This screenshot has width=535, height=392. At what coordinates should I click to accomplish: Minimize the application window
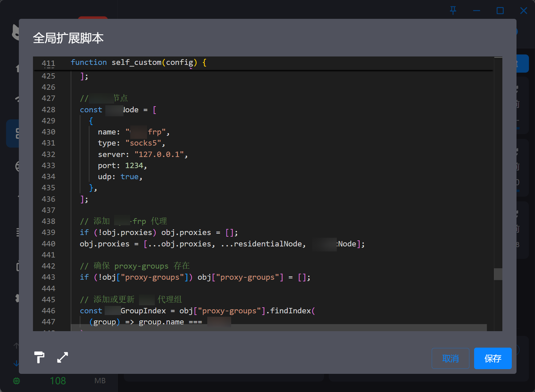pos(476,10)
